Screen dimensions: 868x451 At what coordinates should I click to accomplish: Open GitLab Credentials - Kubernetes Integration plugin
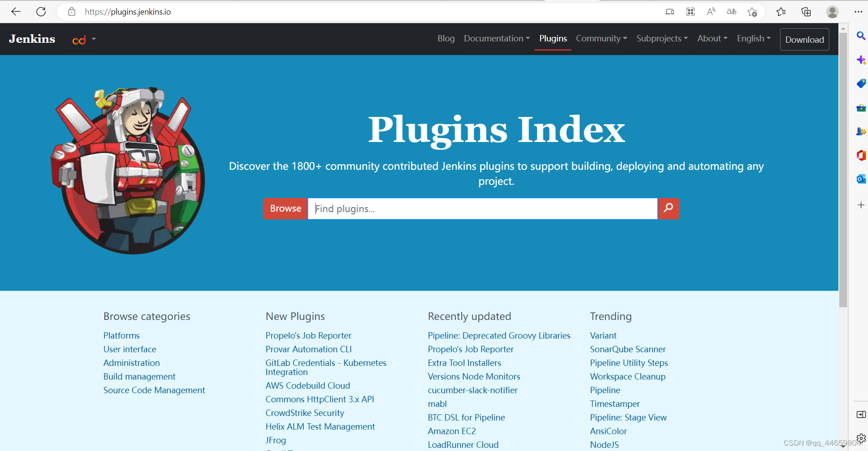326,367
